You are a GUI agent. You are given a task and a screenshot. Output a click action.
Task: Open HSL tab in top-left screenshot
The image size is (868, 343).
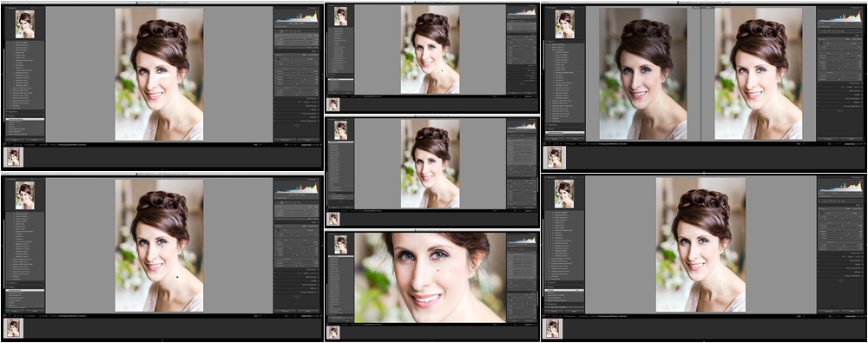[x=299, y=102]
